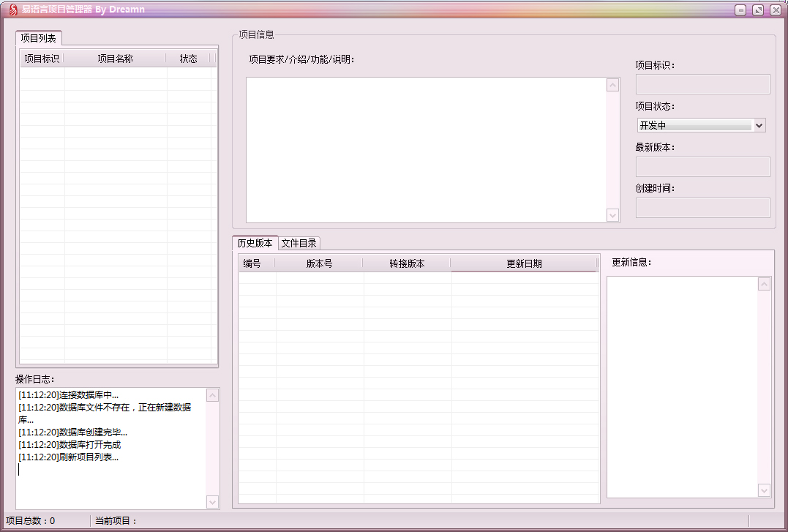Click the 更新信息 label

631,263
